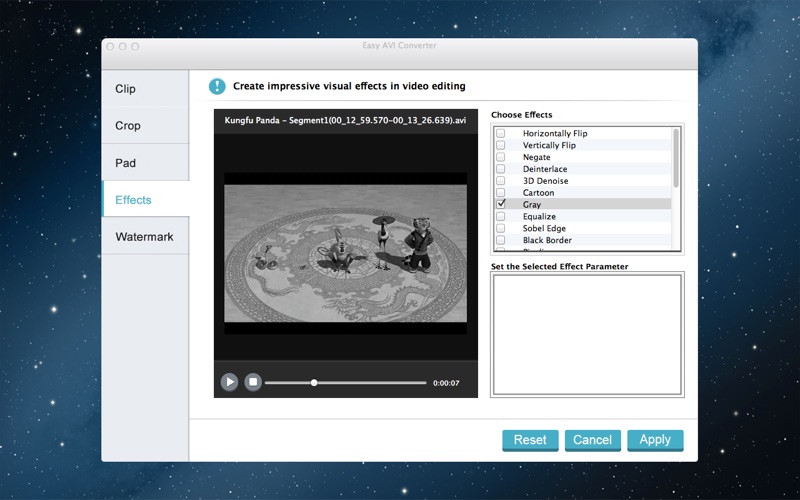This screenshot has width=800, height=500.
Task: Click the Cancel button
Action: 592,440
